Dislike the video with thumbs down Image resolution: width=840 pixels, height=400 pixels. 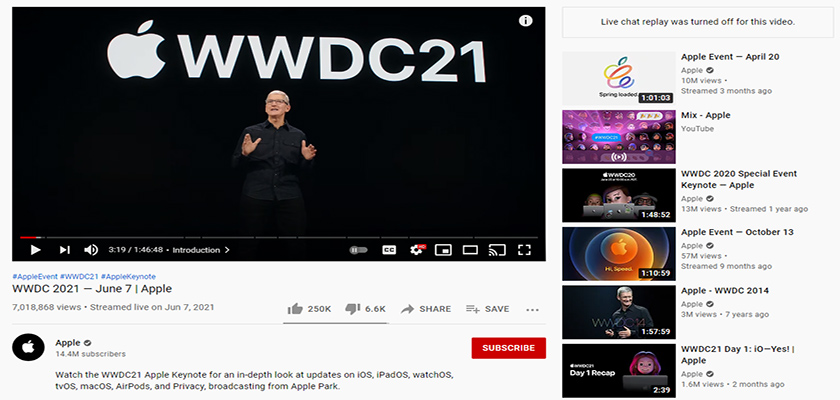click(365, 309)
